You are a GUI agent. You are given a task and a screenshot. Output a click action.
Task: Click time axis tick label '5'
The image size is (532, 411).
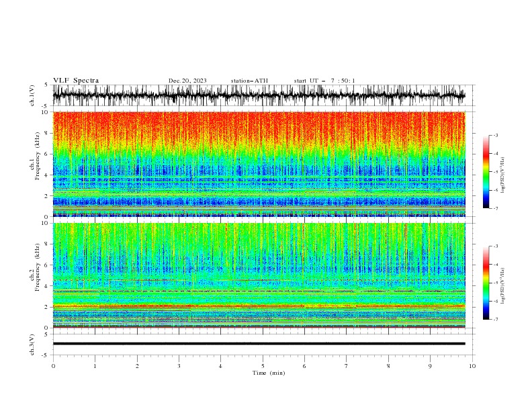pos(263,366)
